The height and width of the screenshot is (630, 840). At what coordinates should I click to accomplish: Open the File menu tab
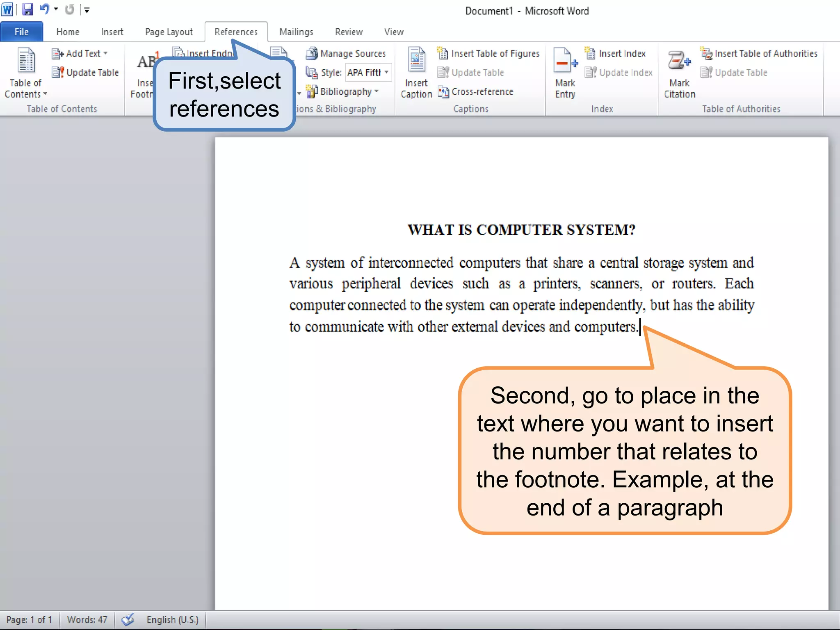21,32
